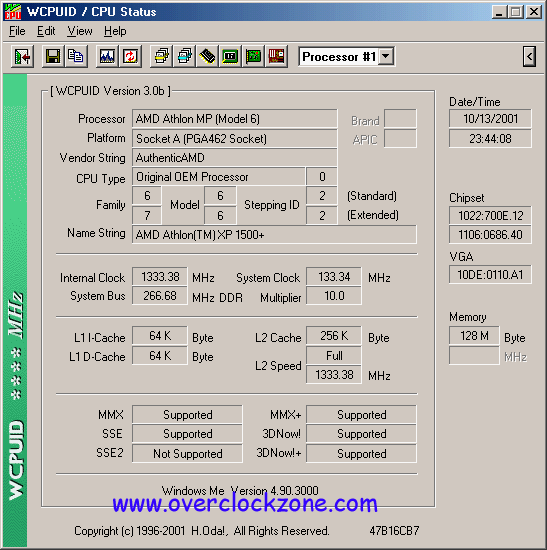
Task: Click the Chipset value 1106:0686.40
Action: point(490,234)
